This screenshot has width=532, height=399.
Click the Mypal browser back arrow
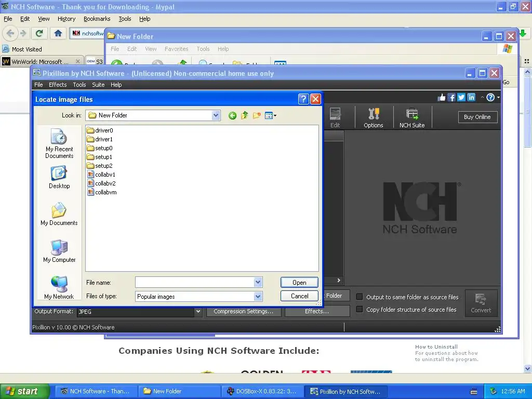(x=10, y=33)
